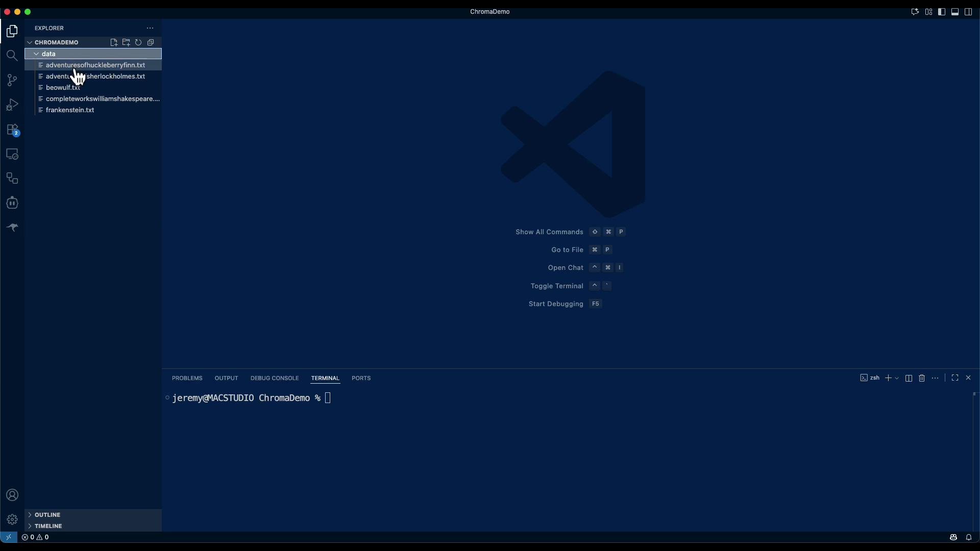Select the zsh terminal profile label
Image resolution: width=980 pixels, height=551 pixels.
(870, 378)
